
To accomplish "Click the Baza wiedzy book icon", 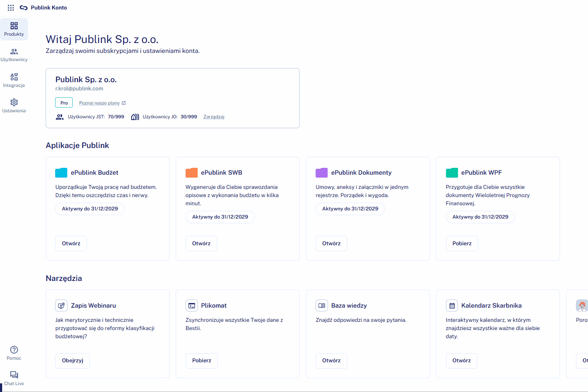I will (322, 306).
